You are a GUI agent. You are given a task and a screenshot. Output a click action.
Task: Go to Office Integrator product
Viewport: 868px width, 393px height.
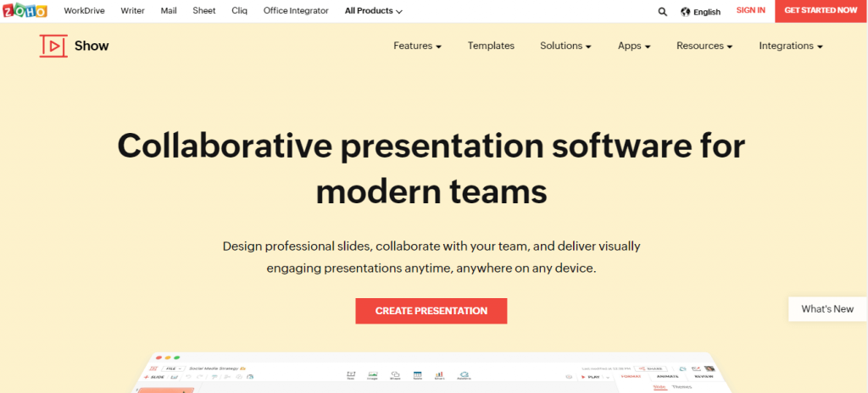pos(296,10)
